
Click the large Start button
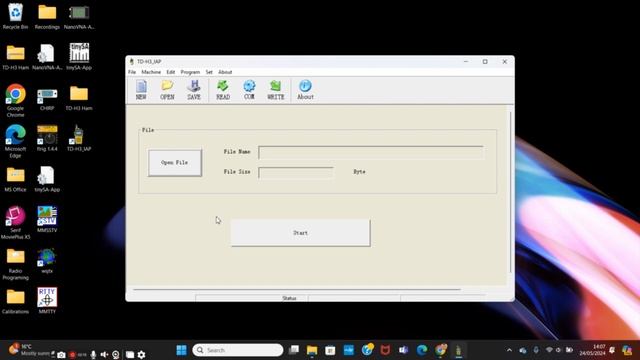[x=300, y=233]
